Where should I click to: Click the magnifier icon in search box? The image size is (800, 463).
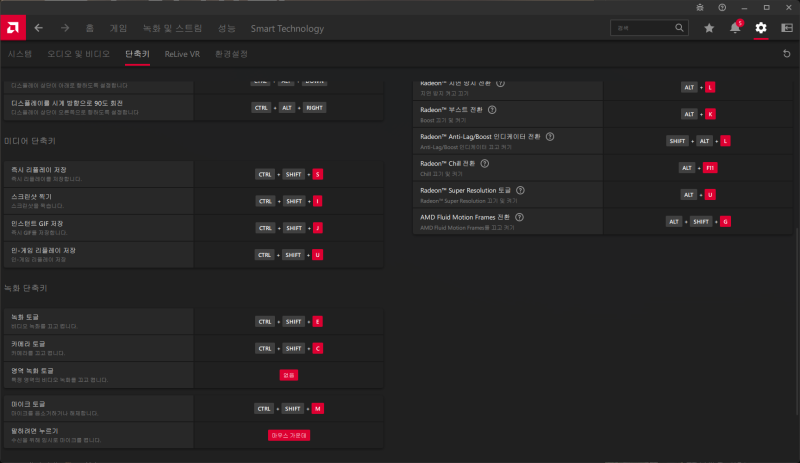pos(679,28)
